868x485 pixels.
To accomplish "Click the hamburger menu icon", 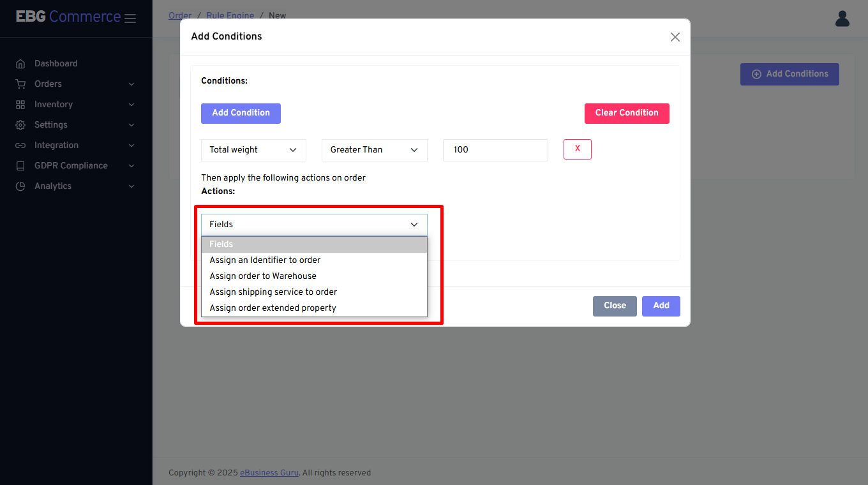I will tap(130, 19).
